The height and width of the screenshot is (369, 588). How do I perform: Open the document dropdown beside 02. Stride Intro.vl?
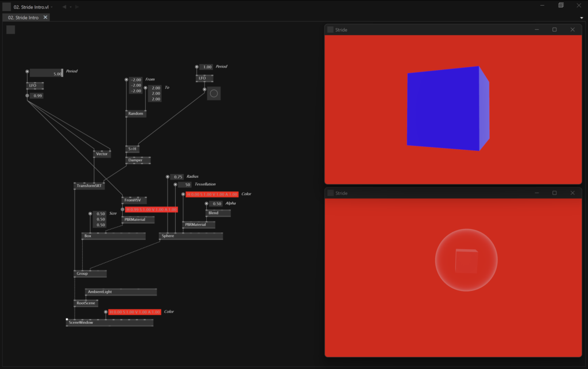tap(52, 7)
